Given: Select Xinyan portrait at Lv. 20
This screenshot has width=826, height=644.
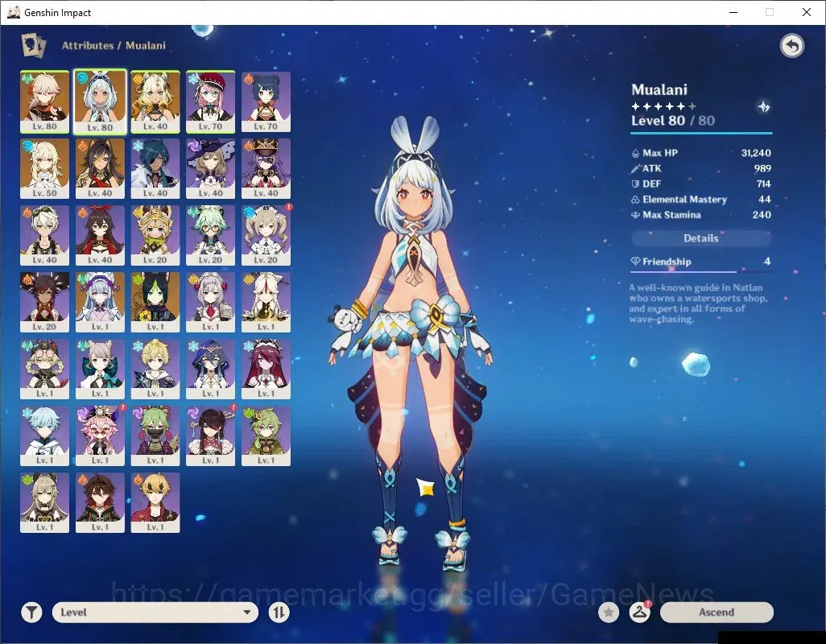Looking at the screenshot, I should (x=45, y=302).
